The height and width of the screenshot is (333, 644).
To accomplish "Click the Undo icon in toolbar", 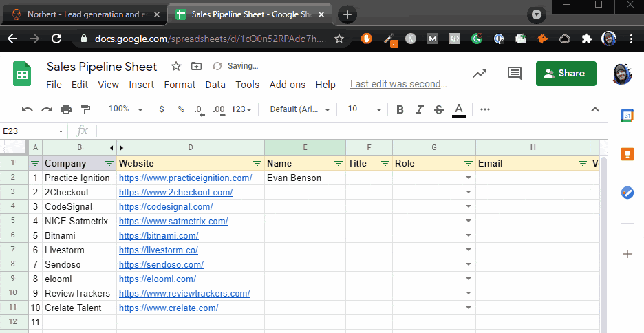I will pyautogui.click(x=27, y=109).
